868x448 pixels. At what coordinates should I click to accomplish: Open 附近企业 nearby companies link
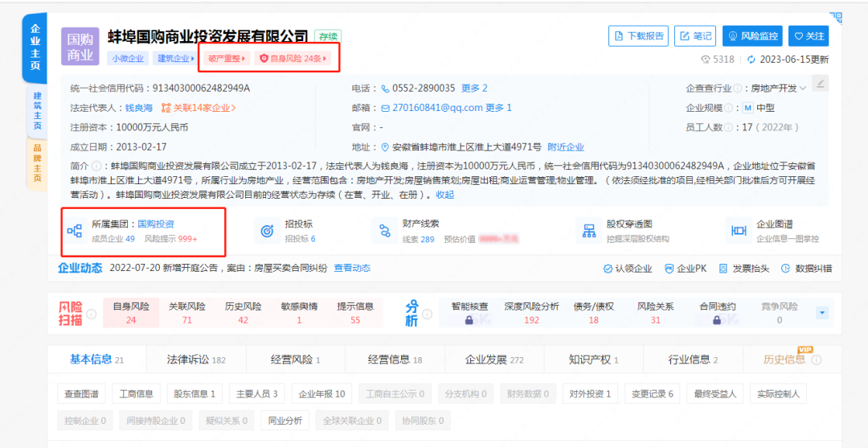pyautogui.click(x=566, y=146)
